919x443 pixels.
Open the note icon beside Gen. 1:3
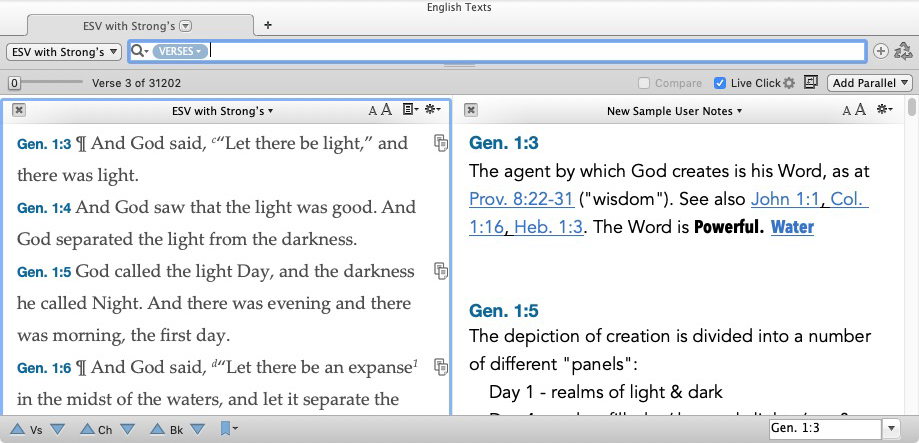coord(440,143)
